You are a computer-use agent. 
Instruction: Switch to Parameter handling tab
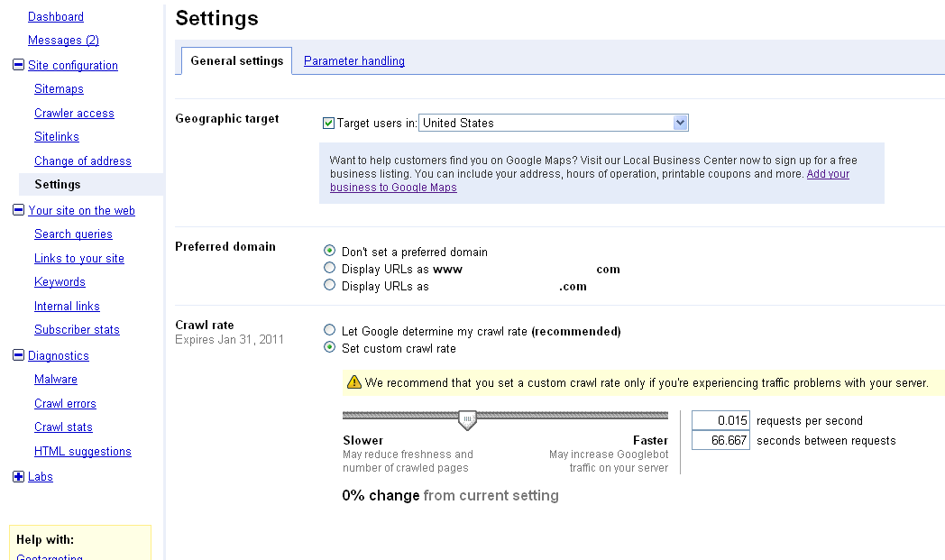(353, 61)
